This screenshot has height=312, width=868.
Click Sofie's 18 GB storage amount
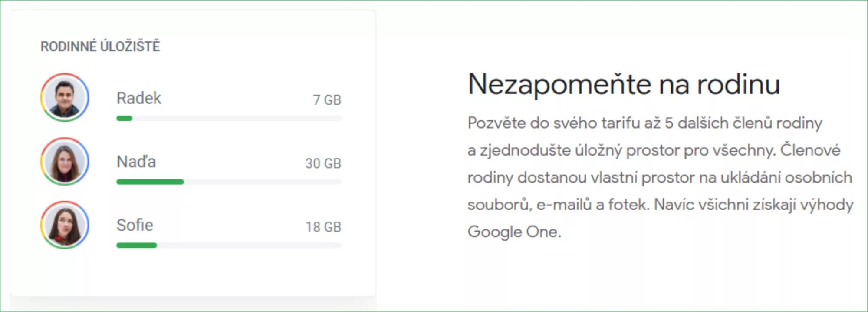[323, 227]
